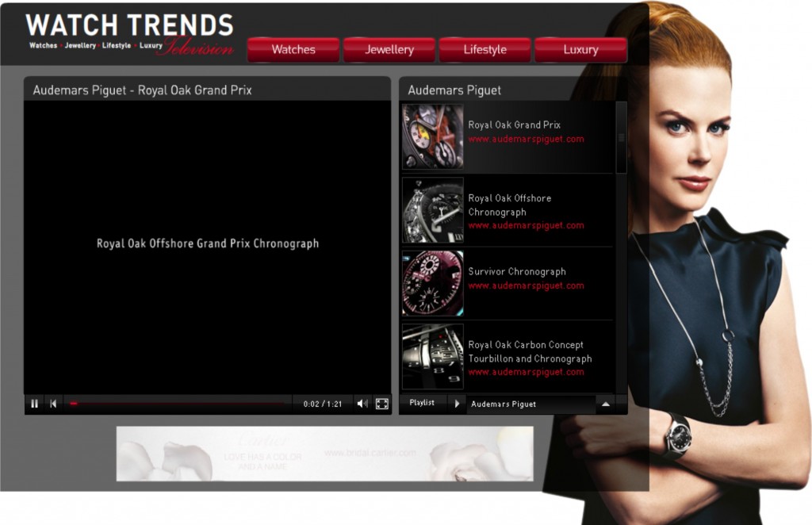The height and width of the screenshot is (525, 812).
Task: Select the Survivor Chronograph thumbnail
Action: tap(431, 284)
